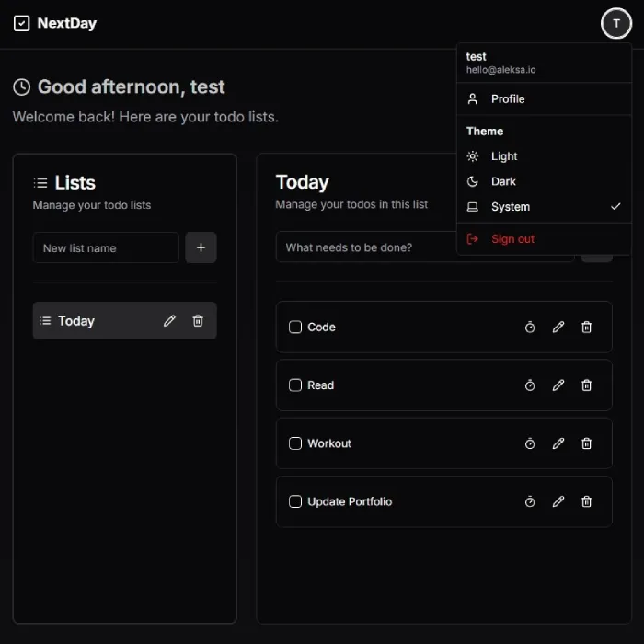The height and width of the screenshot is (644, 644).
Task: Click the timer icon on Code todo
Action: pyautogui.click(x=530, y=328)
